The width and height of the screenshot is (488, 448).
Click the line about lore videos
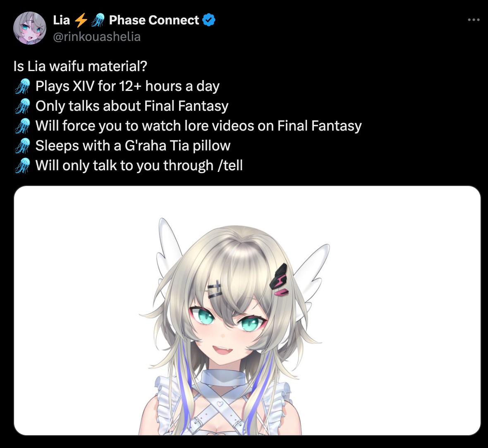(x=199, y=126)
